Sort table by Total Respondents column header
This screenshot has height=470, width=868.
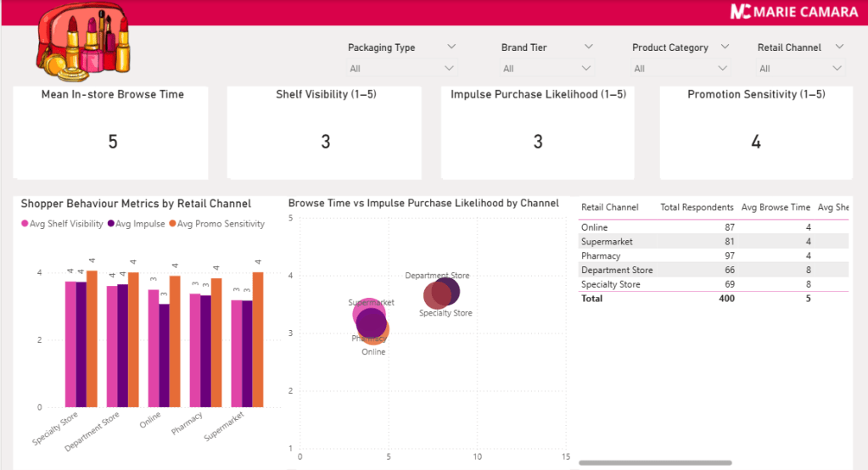(697, 207)
